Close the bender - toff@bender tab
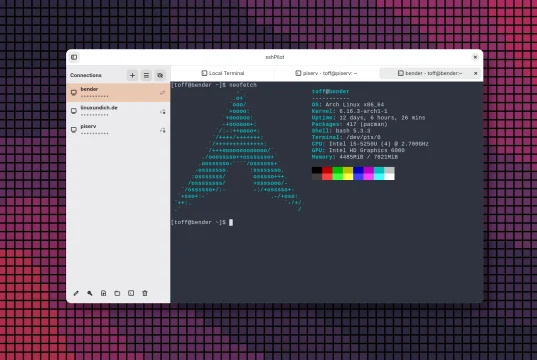 click(475, 73)
